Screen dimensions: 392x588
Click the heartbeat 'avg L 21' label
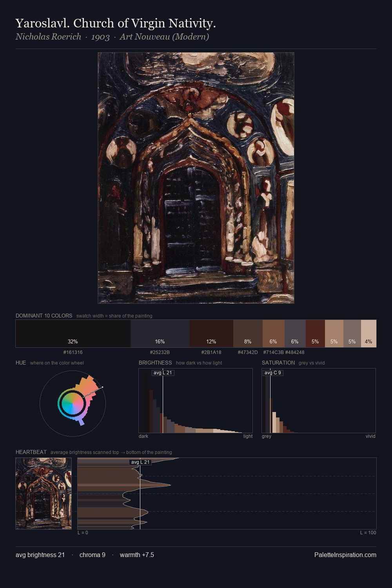(x=140, y=462)
